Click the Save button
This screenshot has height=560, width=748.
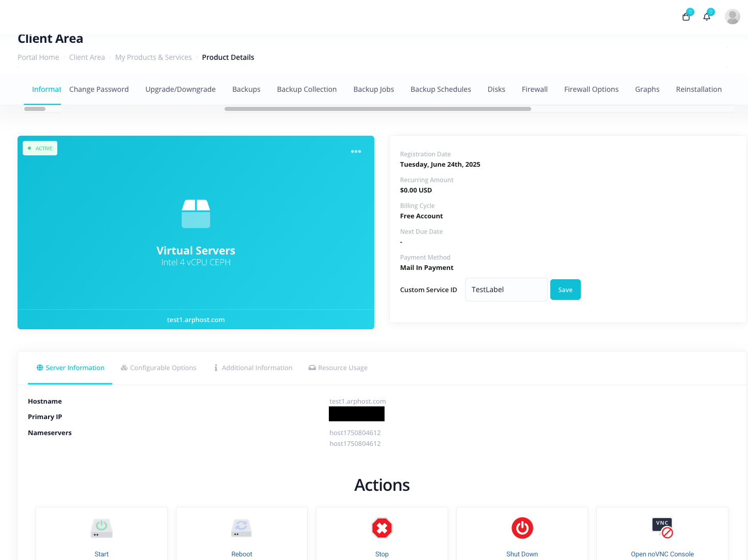(x=565, y=290)
